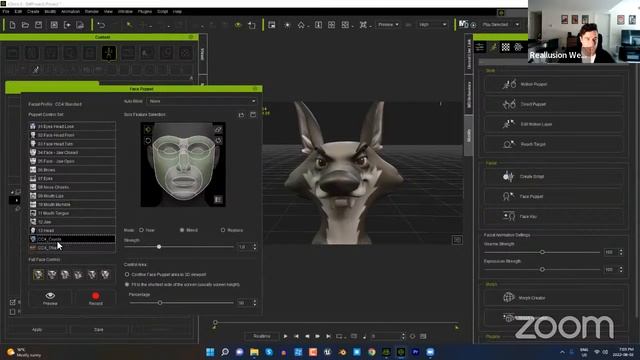
Task: Select the 06 Brows puppet control set
Action: coord(72,170)
